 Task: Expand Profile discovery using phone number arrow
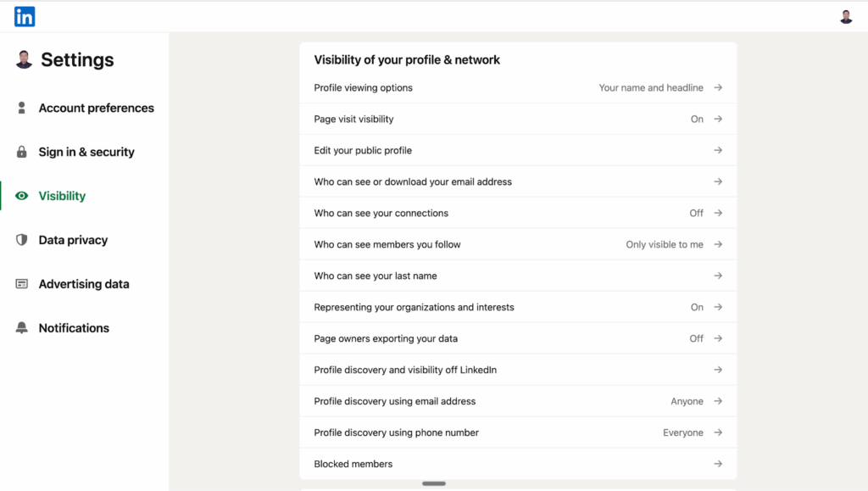point(718,433)
